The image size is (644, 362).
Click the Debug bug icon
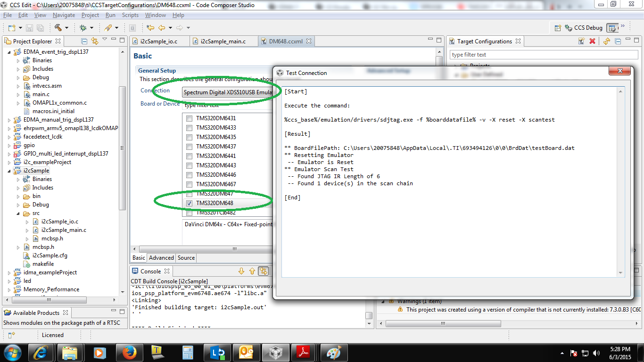[83, 28]
